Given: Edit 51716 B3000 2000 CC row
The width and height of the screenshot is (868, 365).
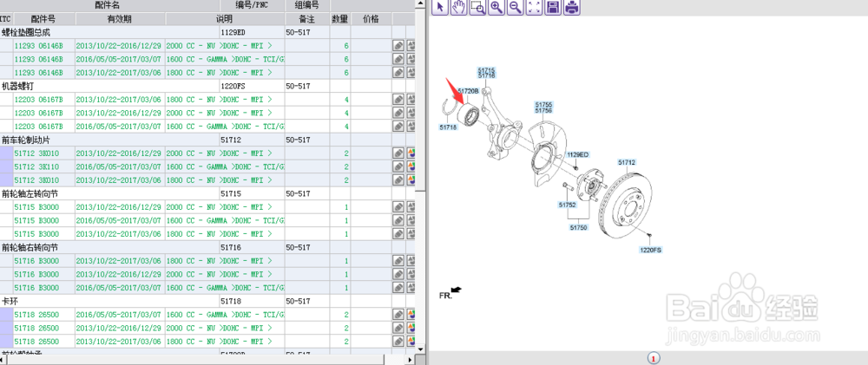Looking at the screenshot, I should pos(398,274).
